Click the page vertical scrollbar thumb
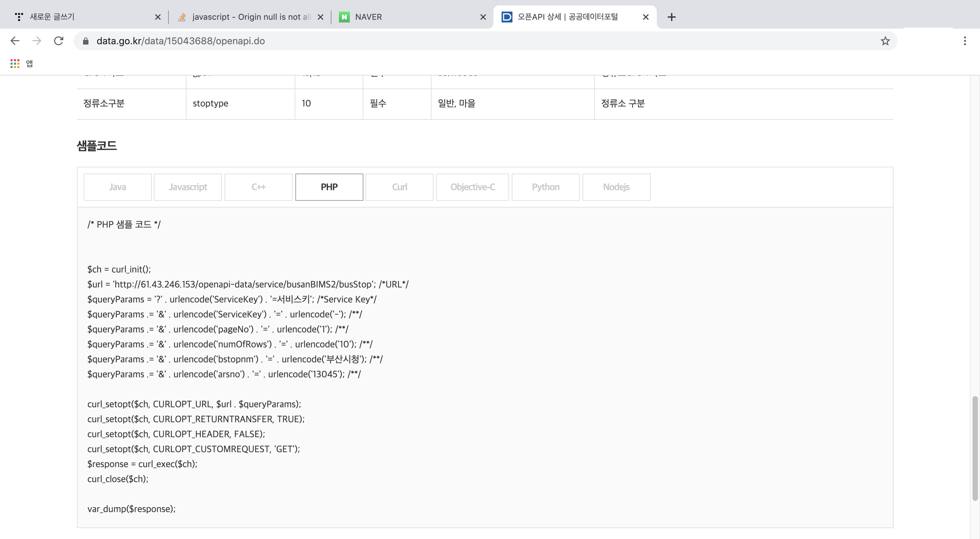The height and width of the screenshot is (539, 980). (975, 448)
